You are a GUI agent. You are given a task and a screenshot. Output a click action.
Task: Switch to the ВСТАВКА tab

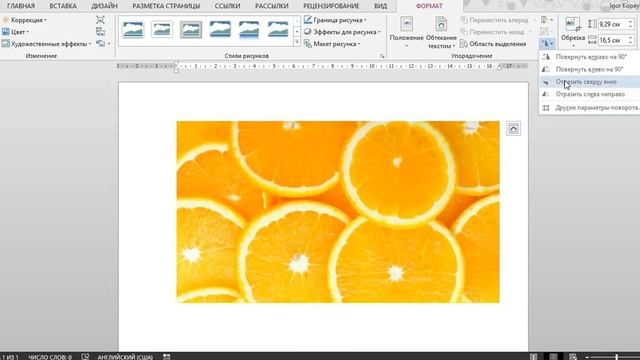pos(63,6)
